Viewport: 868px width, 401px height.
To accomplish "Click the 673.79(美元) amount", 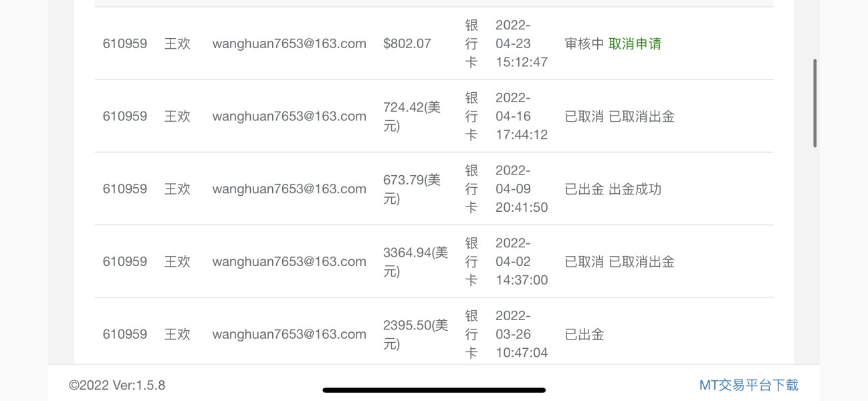I will coord(412,189).
